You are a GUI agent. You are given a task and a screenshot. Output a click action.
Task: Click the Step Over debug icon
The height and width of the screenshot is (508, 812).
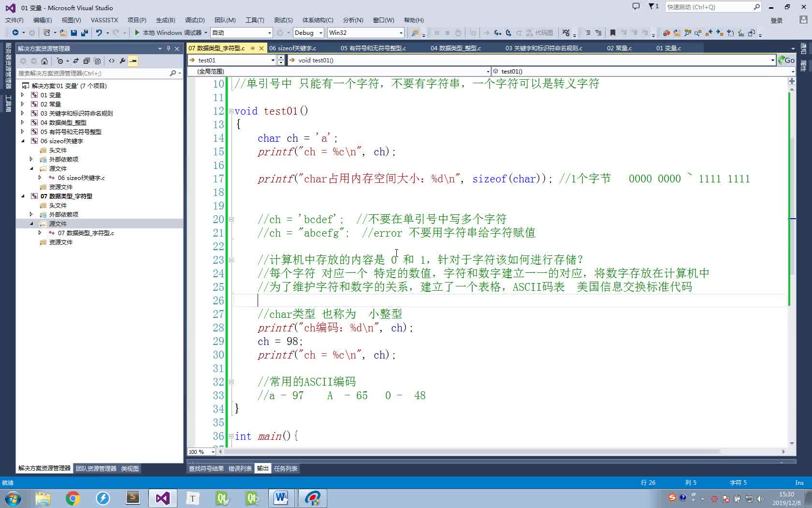coord(508,32)
